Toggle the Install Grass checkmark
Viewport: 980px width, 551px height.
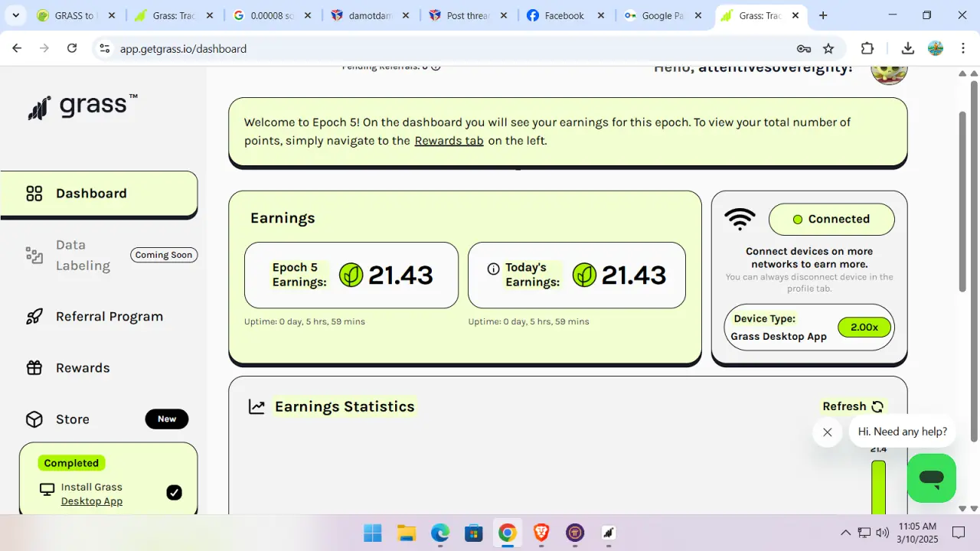pyautogui.click(x=174, y=493)
